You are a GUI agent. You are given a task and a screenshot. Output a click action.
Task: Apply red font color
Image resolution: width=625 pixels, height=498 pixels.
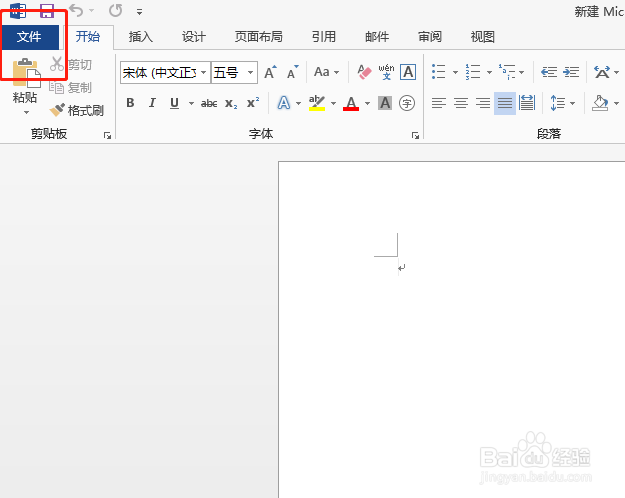(351, 103)
